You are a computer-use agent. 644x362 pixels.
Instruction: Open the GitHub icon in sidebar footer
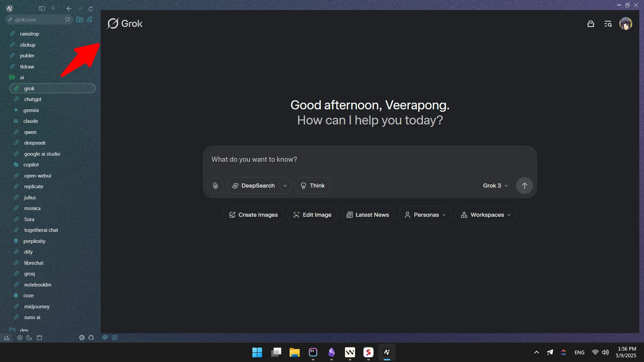pos(91,338)
